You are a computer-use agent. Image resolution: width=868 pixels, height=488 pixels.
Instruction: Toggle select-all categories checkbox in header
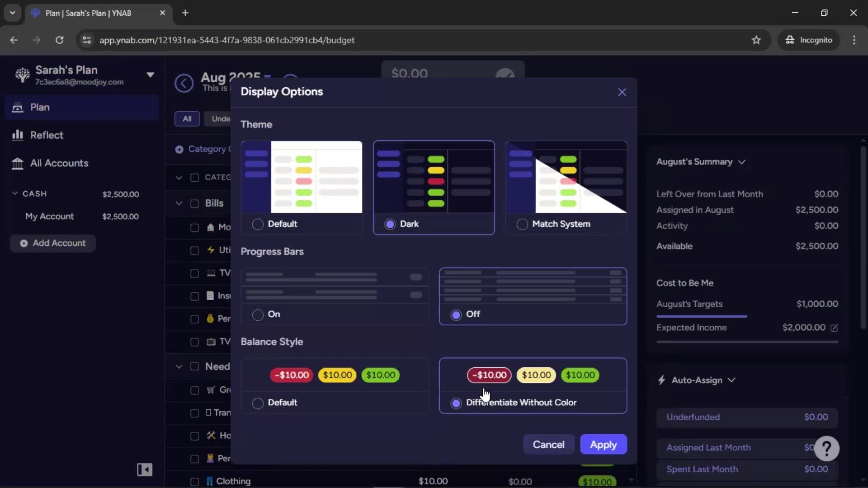coord(194,178)
